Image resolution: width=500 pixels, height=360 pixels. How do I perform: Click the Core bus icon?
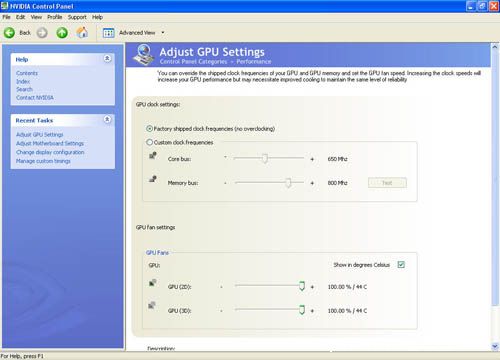pos(153,155)
